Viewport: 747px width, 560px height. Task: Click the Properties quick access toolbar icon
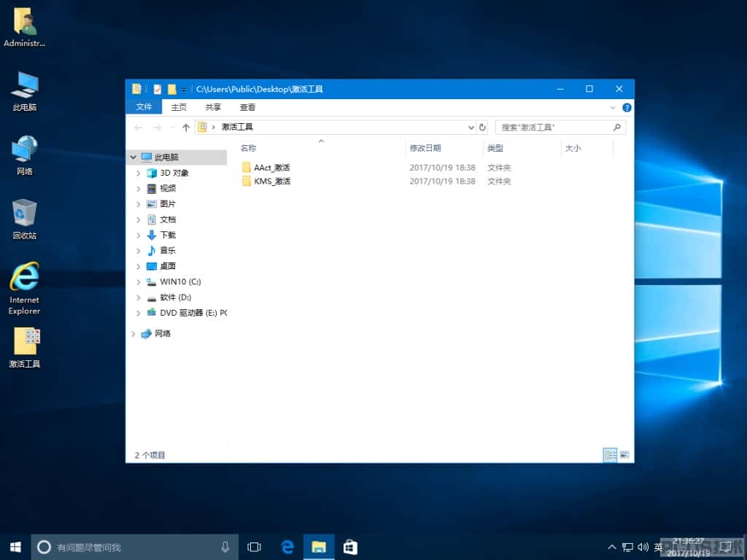pos(158,89)
